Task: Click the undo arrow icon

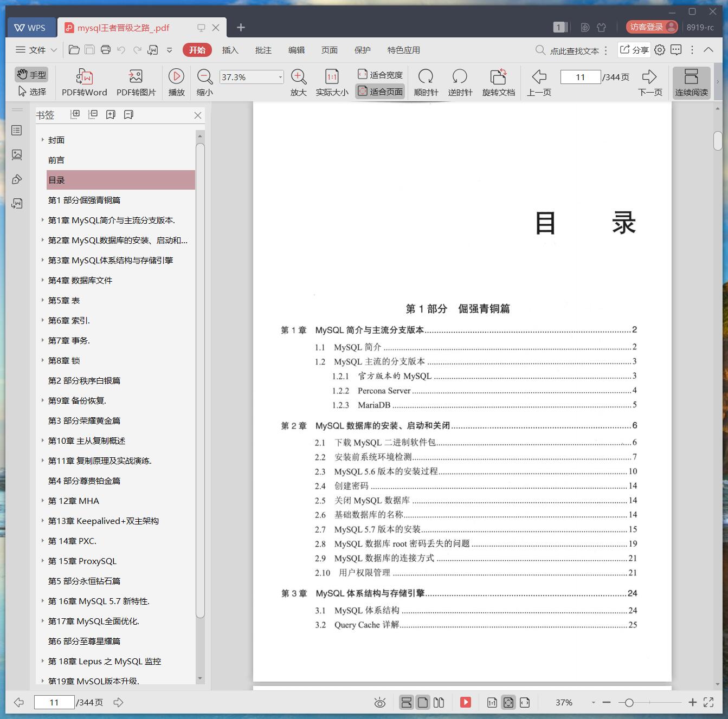Action: coord(121,50)
